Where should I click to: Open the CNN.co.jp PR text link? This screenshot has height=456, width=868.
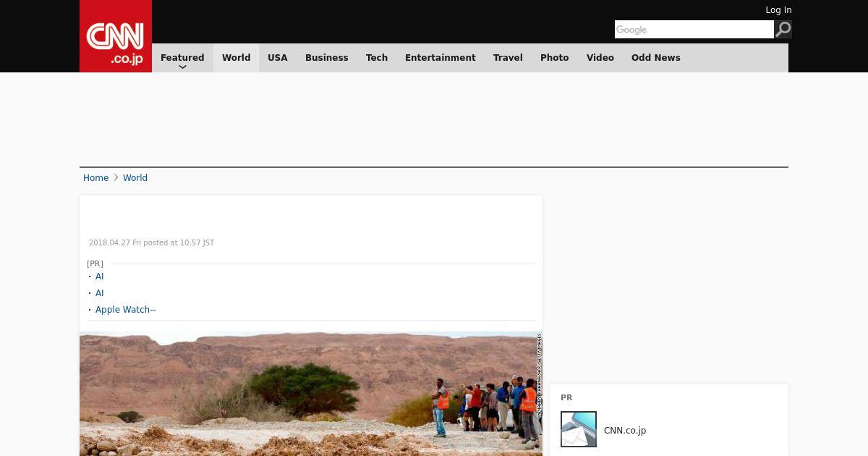625,431
